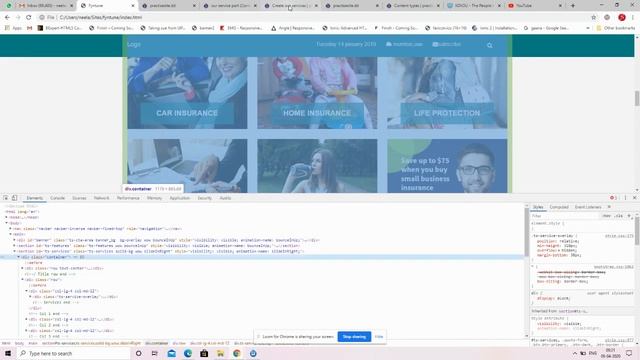Viewport: 640px width, 360px height.
Task: Open DevTools customize menu three dots
Action: (625, 198)
